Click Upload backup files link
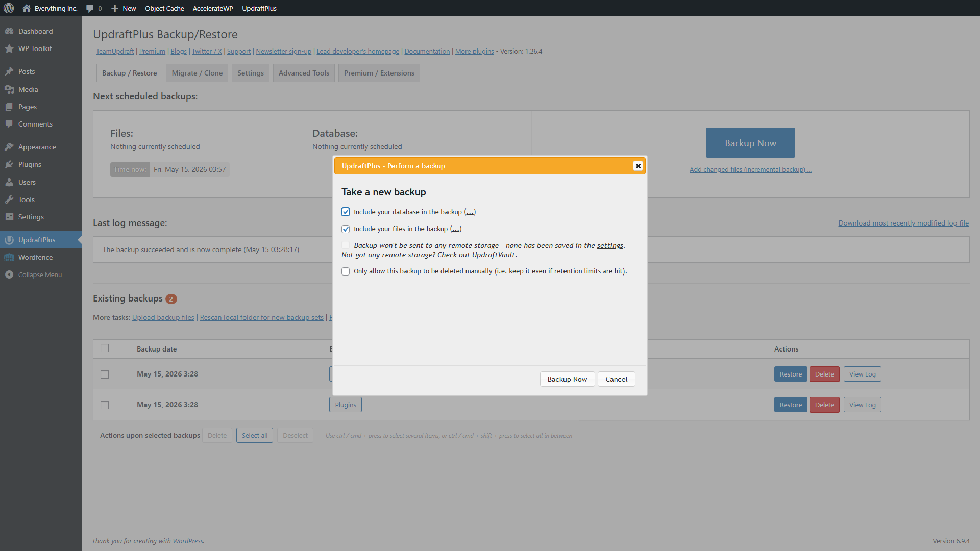The width and height of the screenshot is (980, 551). click(x=163, y=317)
